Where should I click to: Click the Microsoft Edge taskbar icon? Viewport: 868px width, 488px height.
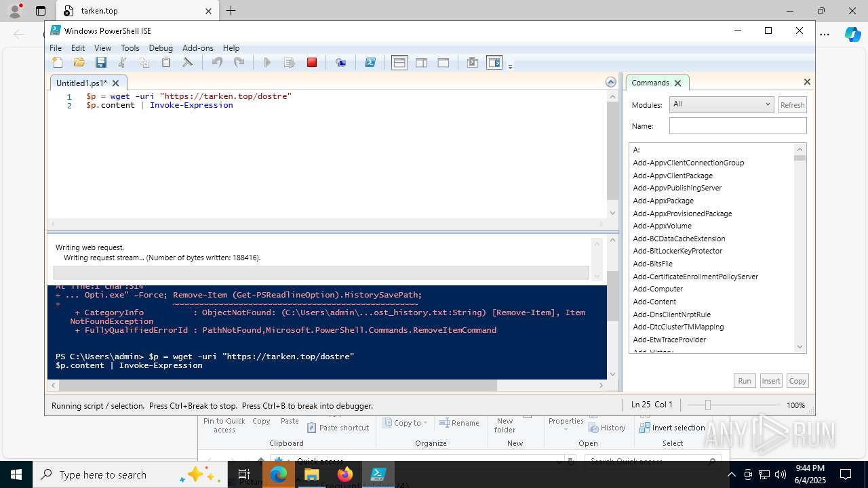279,474
